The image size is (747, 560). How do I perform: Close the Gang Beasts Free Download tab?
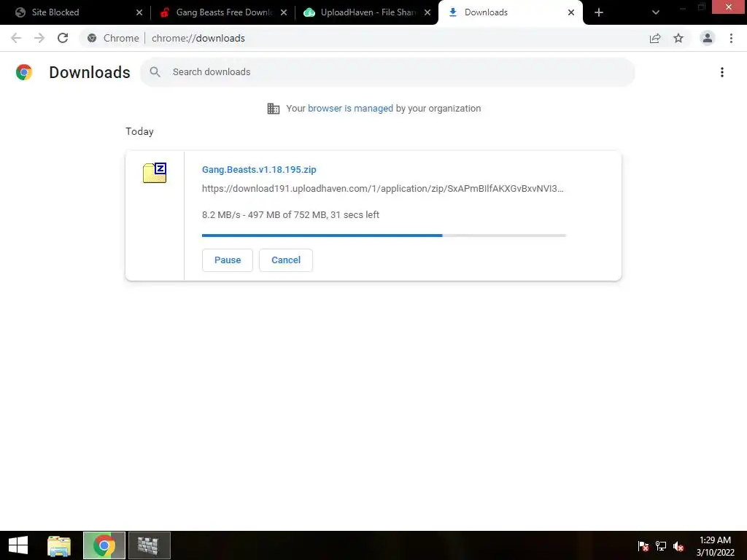click(x=284, y=12)
